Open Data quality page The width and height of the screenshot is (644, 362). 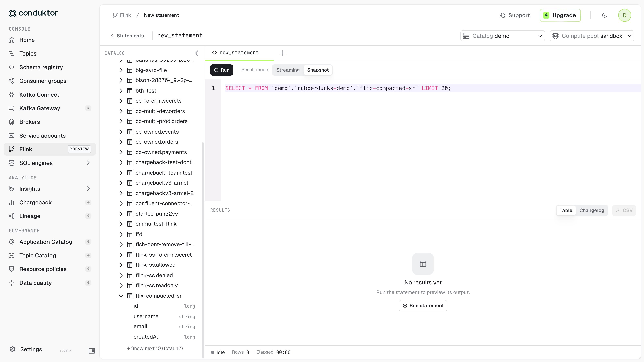click(x=50, y=283)
